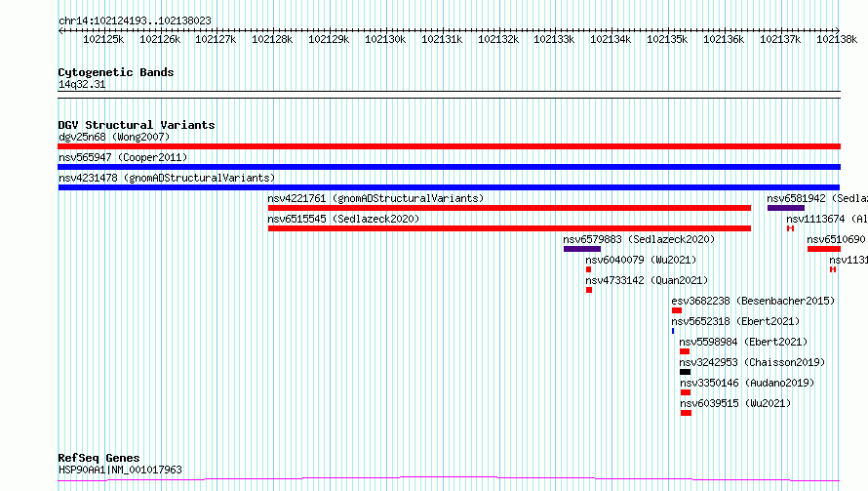Open HSP90AA1|NM_001017963 gene label
Screen dimensions: 868x491
tap(120, 470)
